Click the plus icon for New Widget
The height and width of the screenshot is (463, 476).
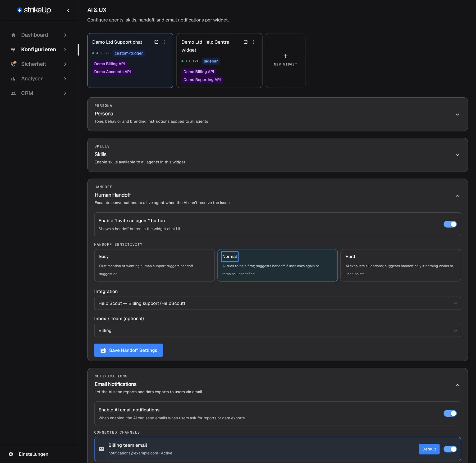pyautogui.click(x=286, y=56)
